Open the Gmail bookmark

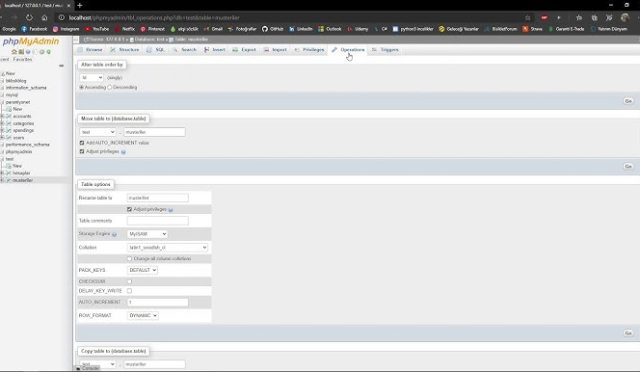(213, 29)
